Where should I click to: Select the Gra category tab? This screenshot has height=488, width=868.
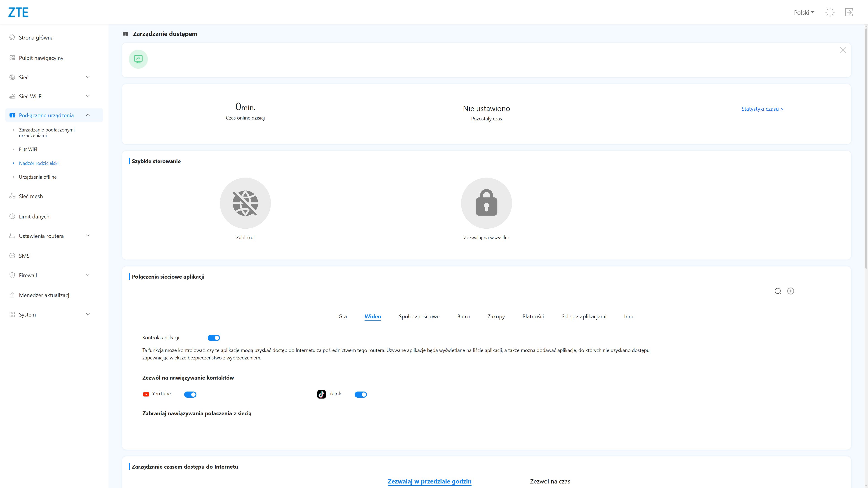342,316
